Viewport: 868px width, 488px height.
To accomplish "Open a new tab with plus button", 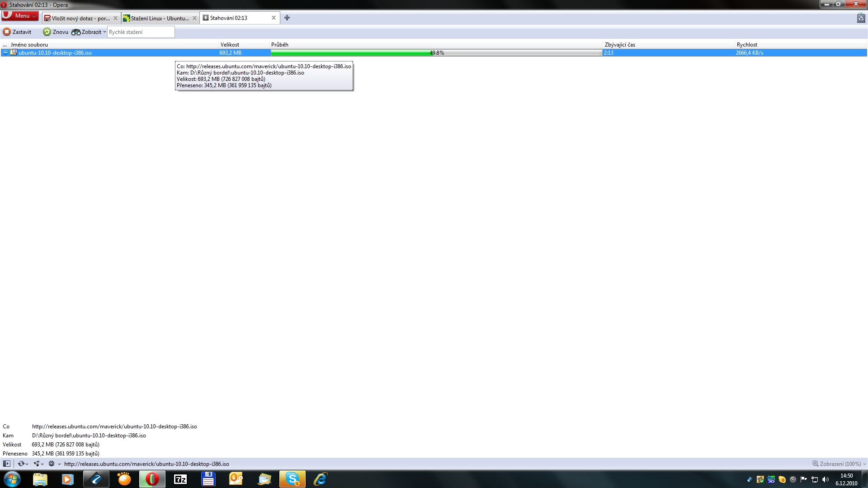I will [x=287, y=18].
